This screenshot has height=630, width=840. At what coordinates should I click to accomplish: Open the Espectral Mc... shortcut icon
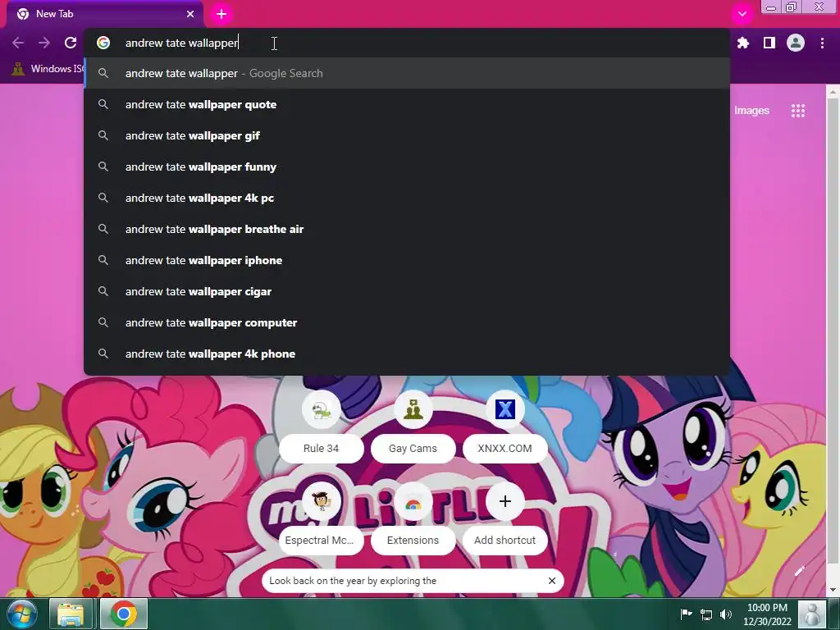[x=321, y=501]
